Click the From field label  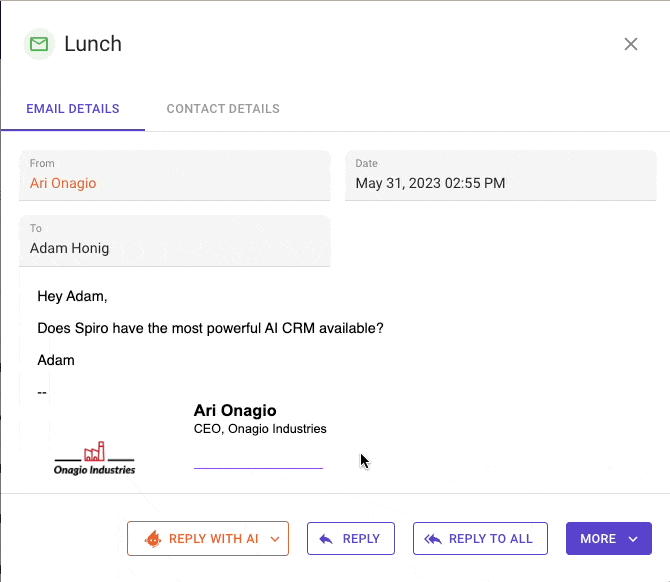[x=42, y=163]
